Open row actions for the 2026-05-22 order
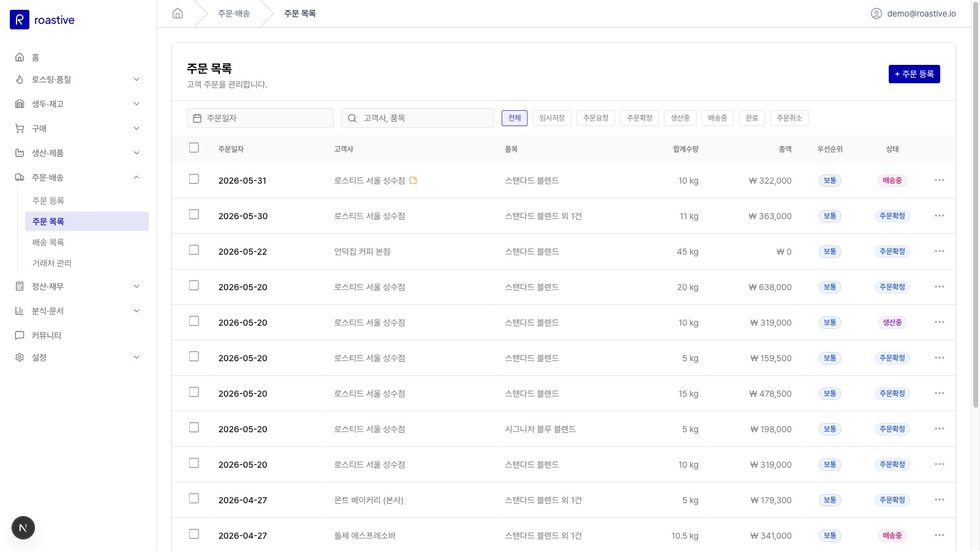The width and height of the screenshot is (980, 551). [940, 251]
